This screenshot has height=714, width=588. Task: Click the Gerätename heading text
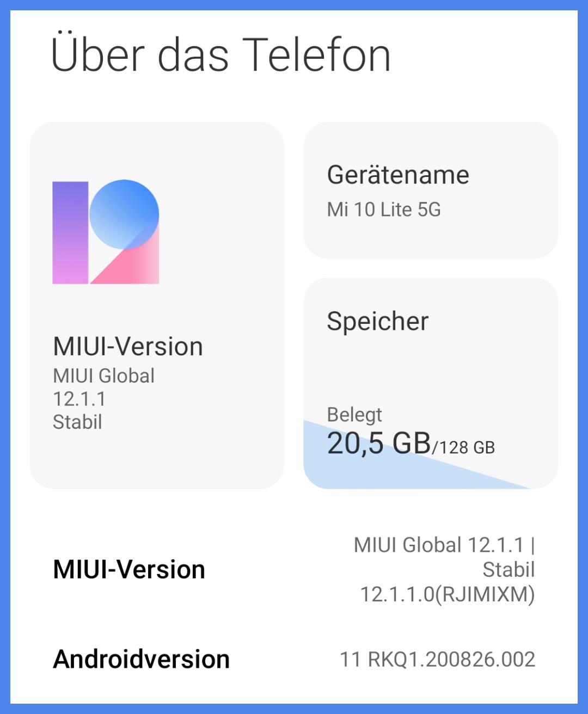pyautogui.click(x=398, y=175)
